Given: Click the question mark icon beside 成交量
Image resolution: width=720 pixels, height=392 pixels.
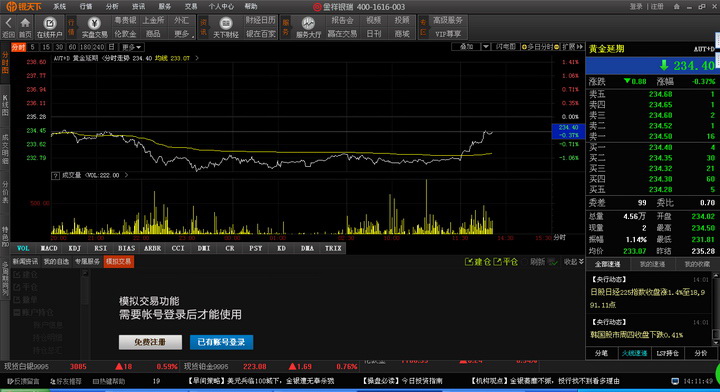Looking at the screenshot, I should (x=55, y=175).
